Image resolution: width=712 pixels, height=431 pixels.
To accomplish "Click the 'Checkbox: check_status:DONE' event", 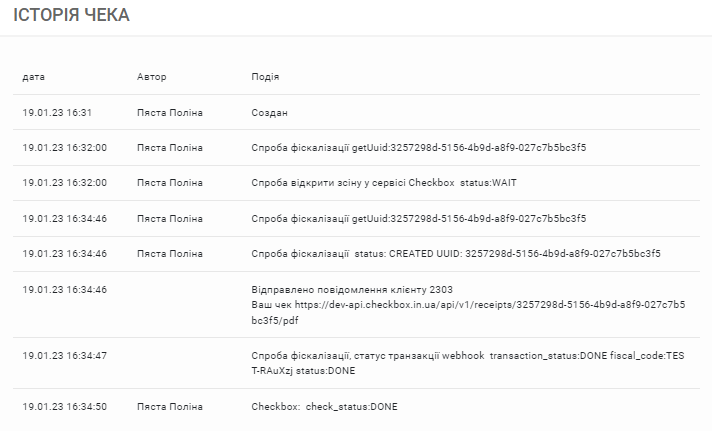I will (324, 406).
